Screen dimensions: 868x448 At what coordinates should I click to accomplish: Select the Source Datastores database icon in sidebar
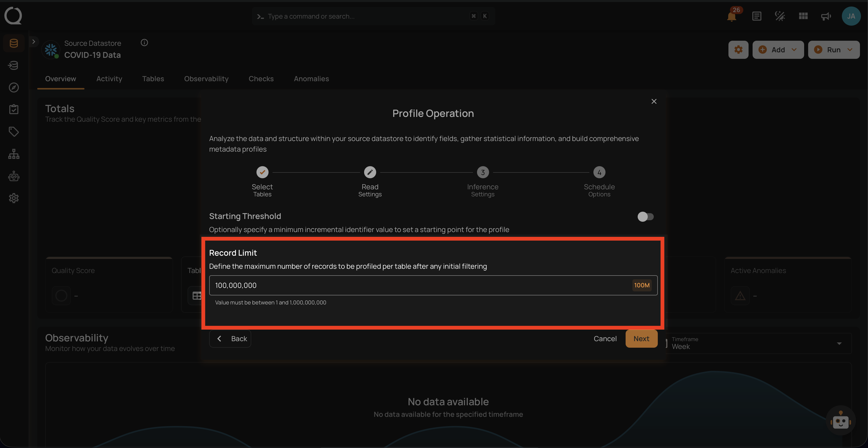14,43
